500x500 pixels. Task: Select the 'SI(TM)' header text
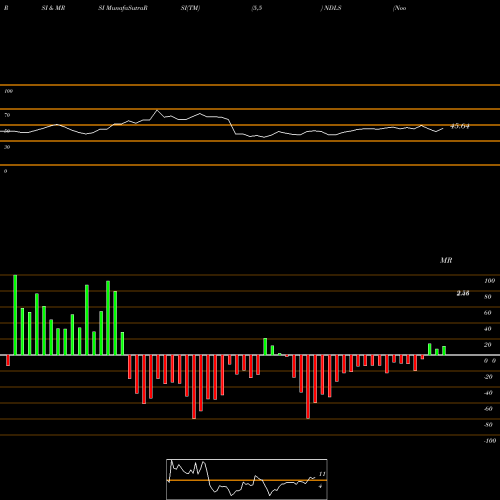(x=190, y=8)
